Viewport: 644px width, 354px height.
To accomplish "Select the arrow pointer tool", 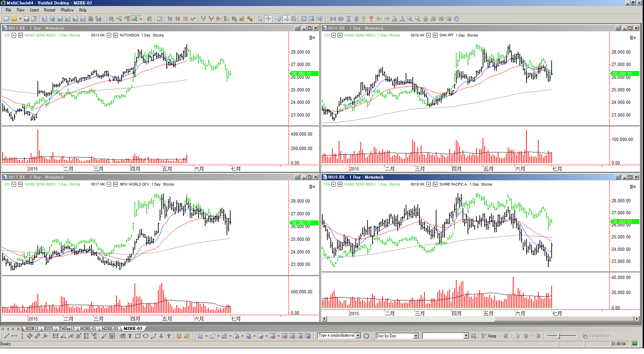I will pyautogui.click(x=260, y=19).
